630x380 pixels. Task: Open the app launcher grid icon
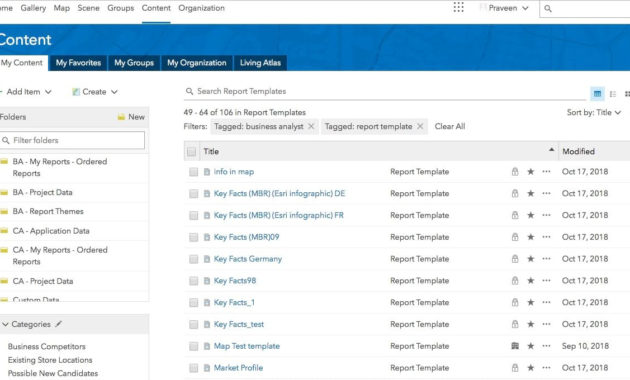coord(458,8)
